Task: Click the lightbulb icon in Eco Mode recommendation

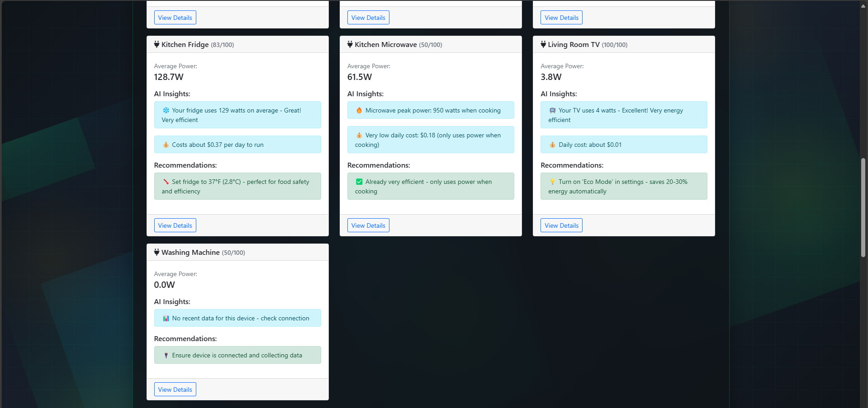Action: [552, 182]
